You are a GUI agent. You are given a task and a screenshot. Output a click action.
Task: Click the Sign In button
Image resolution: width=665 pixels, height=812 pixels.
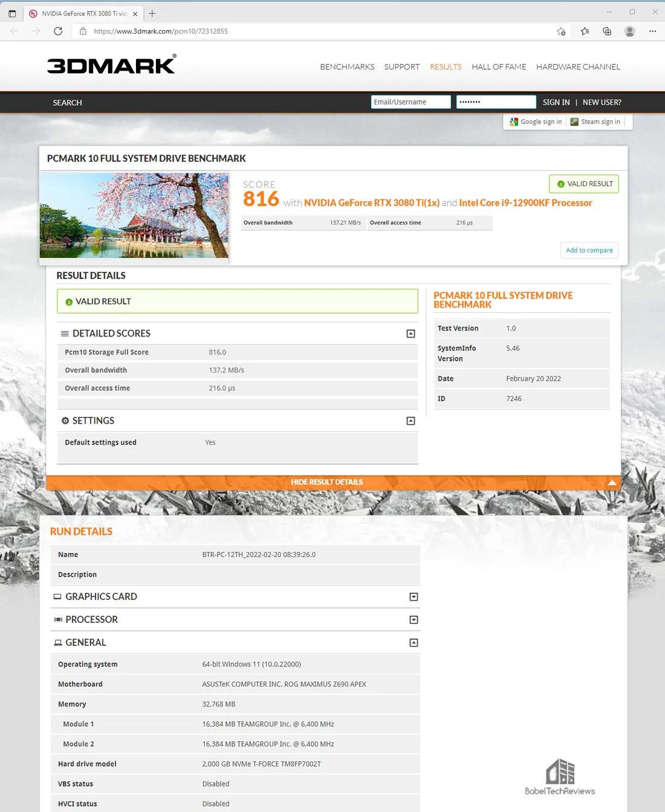(x=556, y=102)
